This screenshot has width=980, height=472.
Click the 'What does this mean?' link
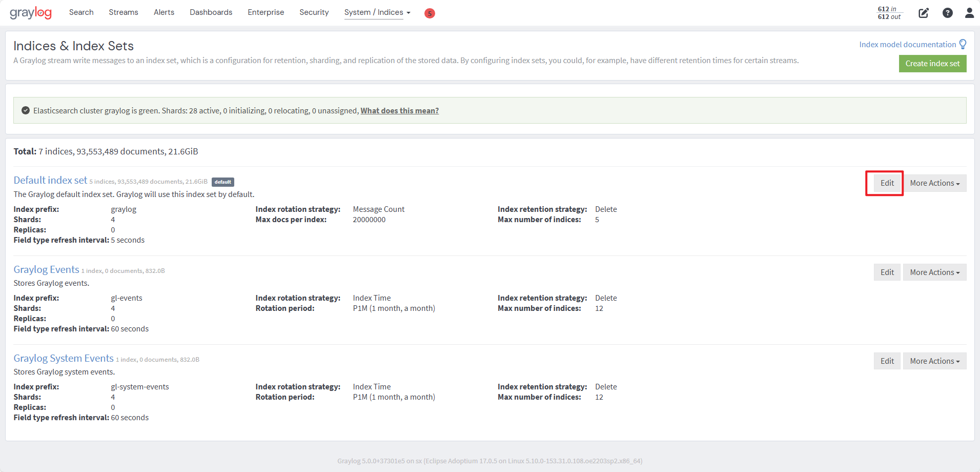400,111
